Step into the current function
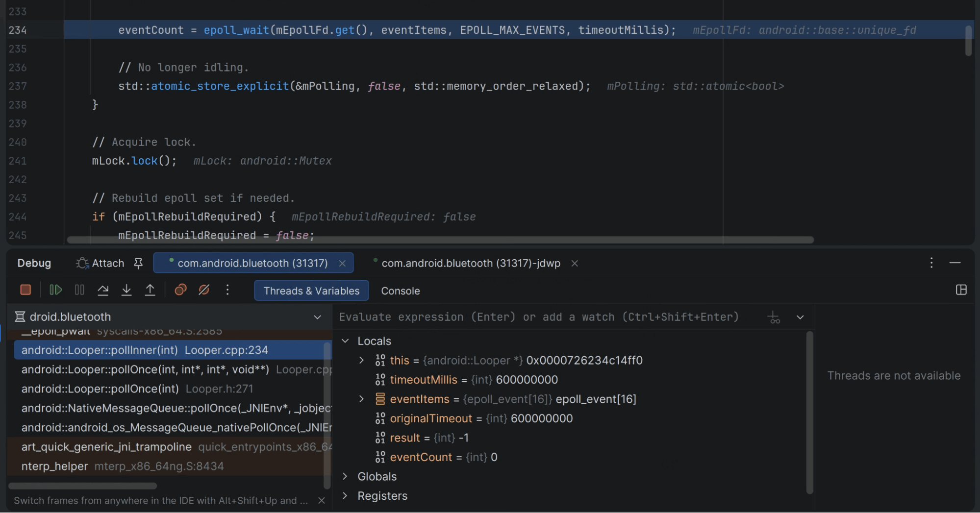This screenshot has height=513, width=980. 126,290
